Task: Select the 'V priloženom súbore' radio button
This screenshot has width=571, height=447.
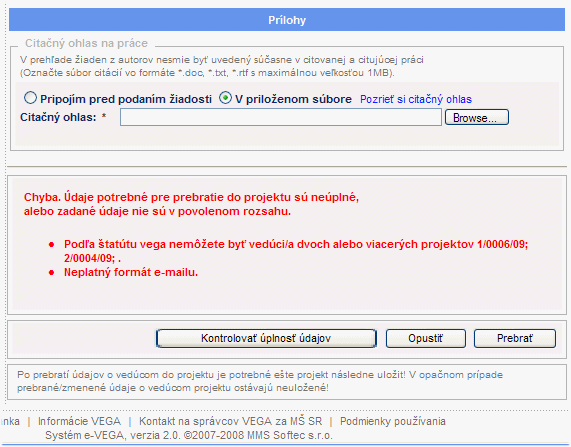Action: coord(225,98)
